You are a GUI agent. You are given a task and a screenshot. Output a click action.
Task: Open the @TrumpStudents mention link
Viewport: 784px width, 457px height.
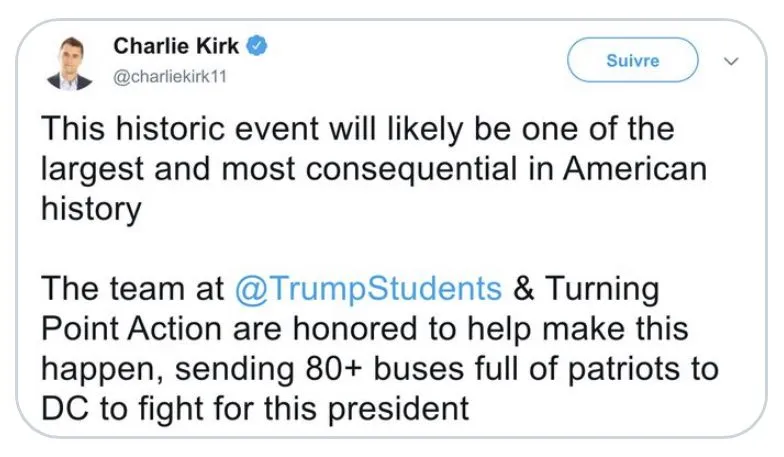click(x=367, y=290)
